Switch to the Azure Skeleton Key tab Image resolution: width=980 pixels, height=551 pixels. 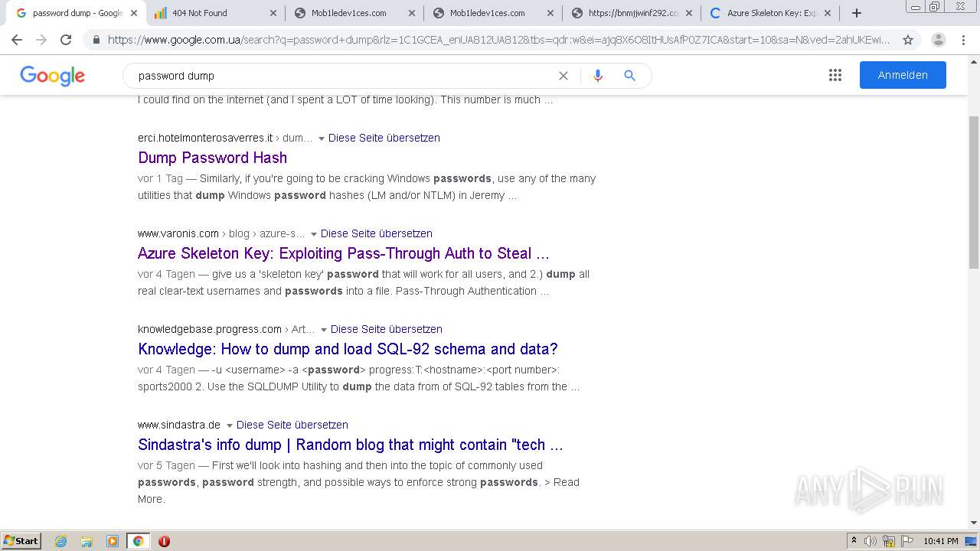[x=769, y=13]
